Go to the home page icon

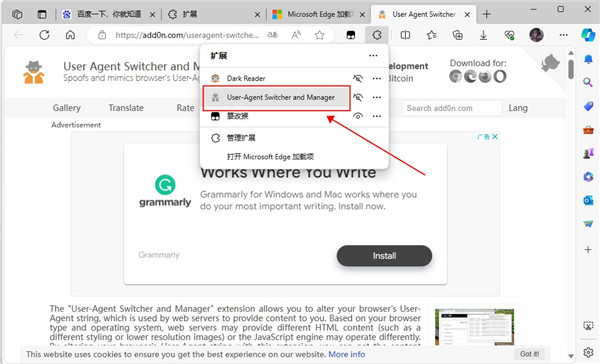[x=70, y=35]
